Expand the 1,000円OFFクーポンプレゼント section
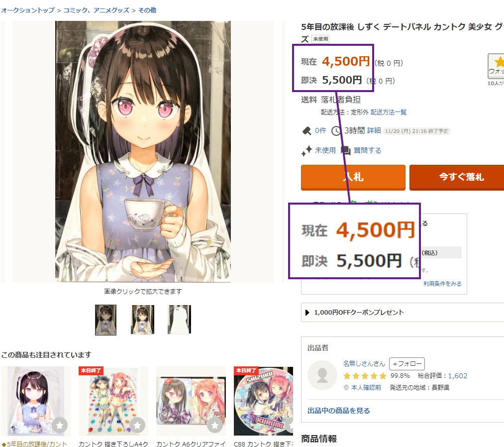The height and width of the screenshot is (447, 504). (403, 312)
